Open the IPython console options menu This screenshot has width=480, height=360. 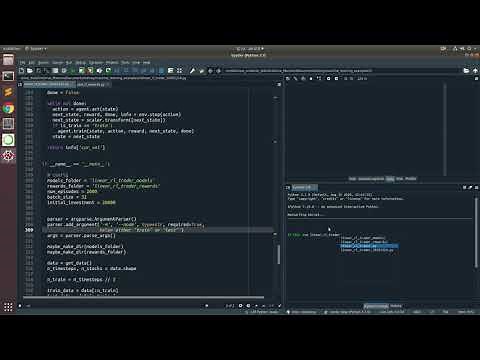(x=476, y=188)
